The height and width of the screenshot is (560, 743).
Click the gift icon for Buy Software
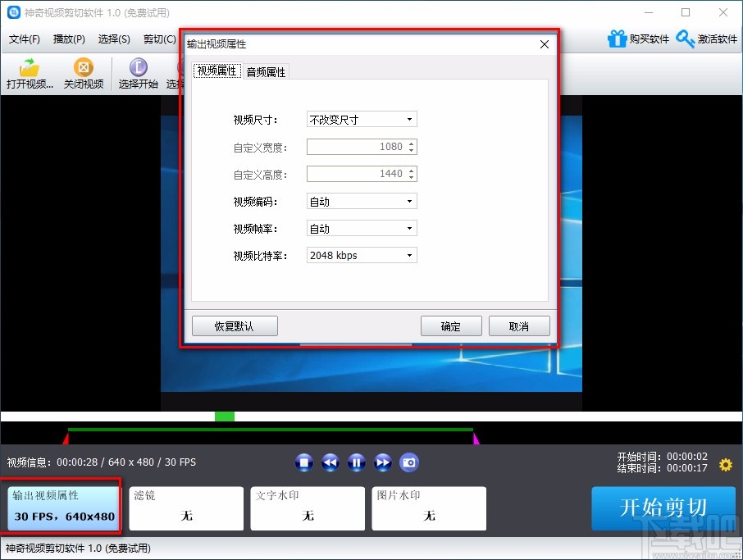(x=617, y=39)
